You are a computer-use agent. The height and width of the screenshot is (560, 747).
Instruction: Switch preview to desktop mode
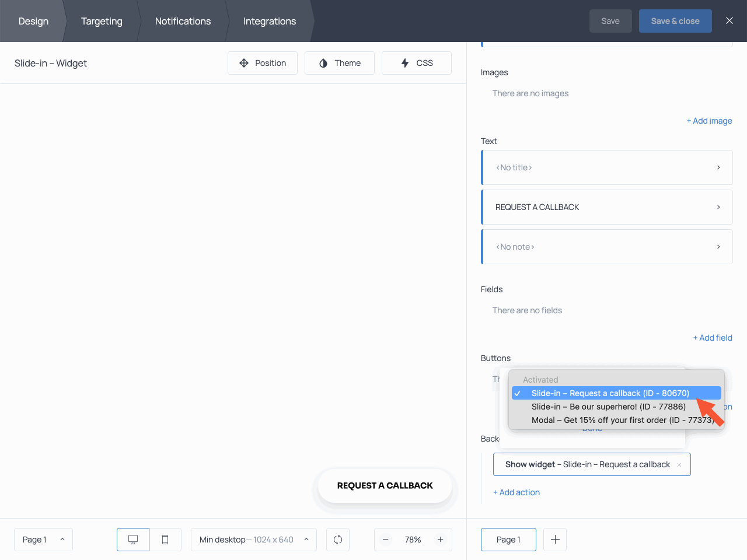[132, 540]
